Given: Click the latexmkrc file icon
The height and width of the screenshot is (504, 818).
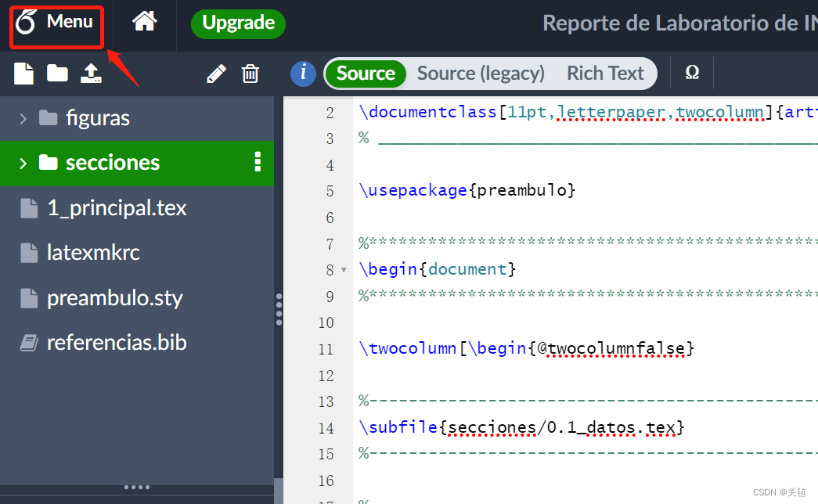Looking at the screenshot, I should pyautogui.click(x=29, y=253).
